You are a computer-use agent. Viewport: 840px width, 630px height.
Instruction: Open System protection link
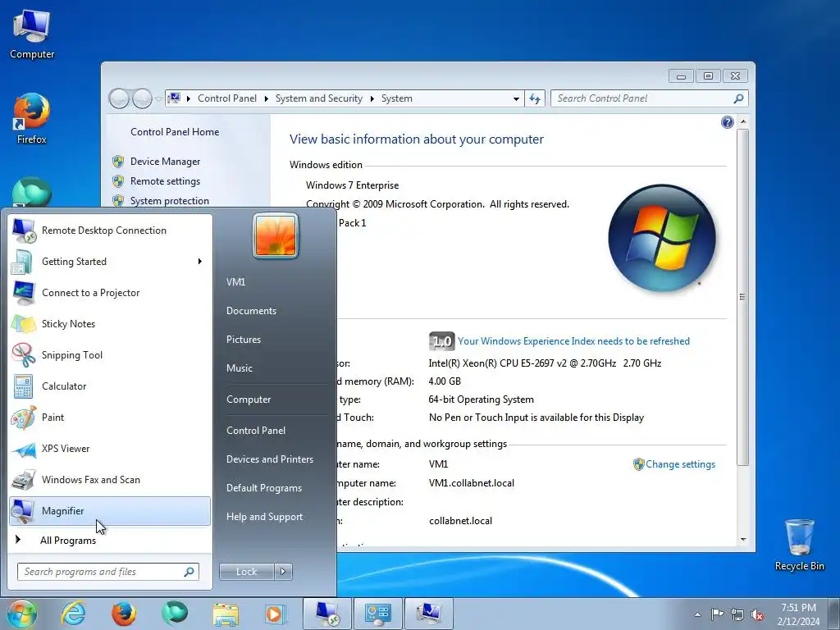pyautogui.click(x=169, y=201)
